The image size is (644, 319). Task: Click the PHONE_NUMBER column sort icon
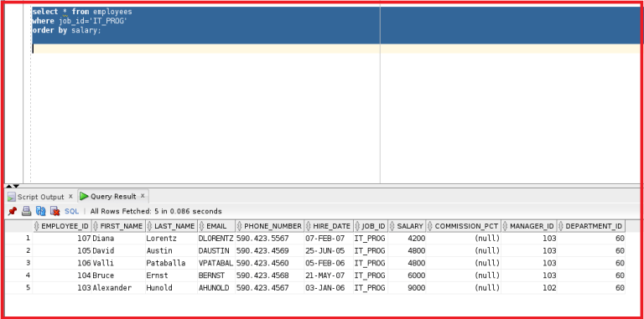[240, 226]
